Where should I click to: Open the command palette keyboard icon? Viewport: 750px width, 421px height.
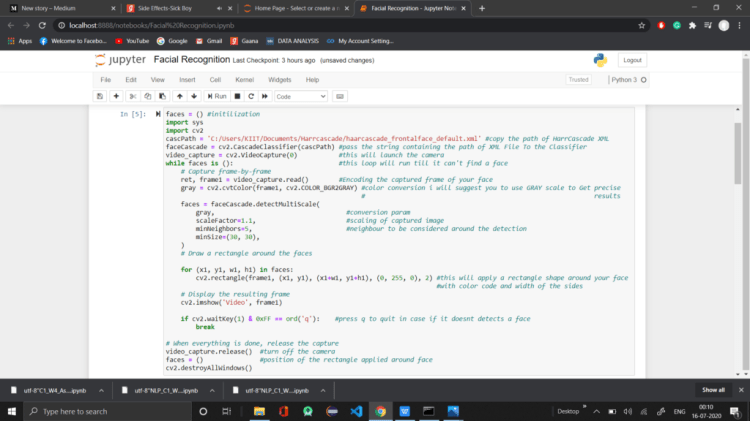340,96
